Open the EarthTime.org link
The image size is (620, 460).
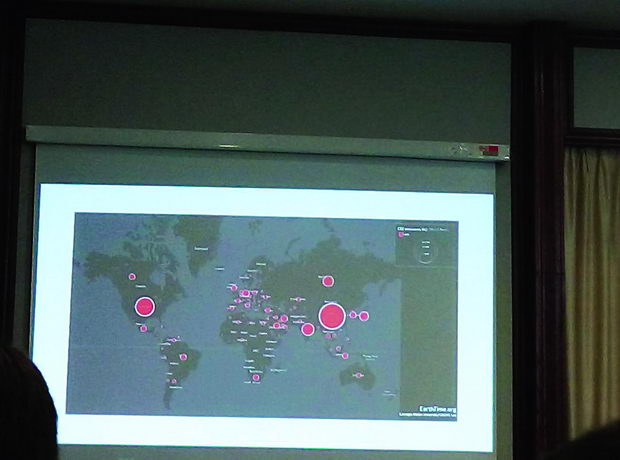(x=437, y=409)
